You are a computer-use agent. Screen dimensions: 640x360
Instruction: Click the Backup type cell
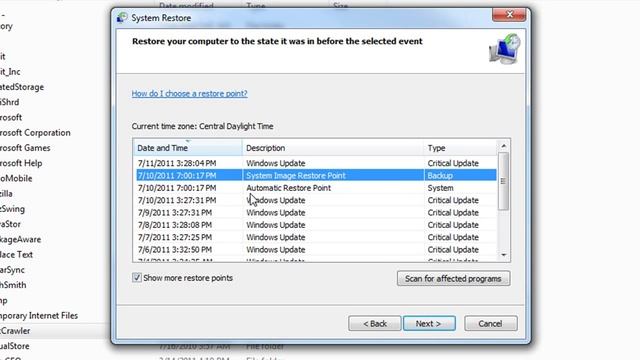tap(440, 176)
